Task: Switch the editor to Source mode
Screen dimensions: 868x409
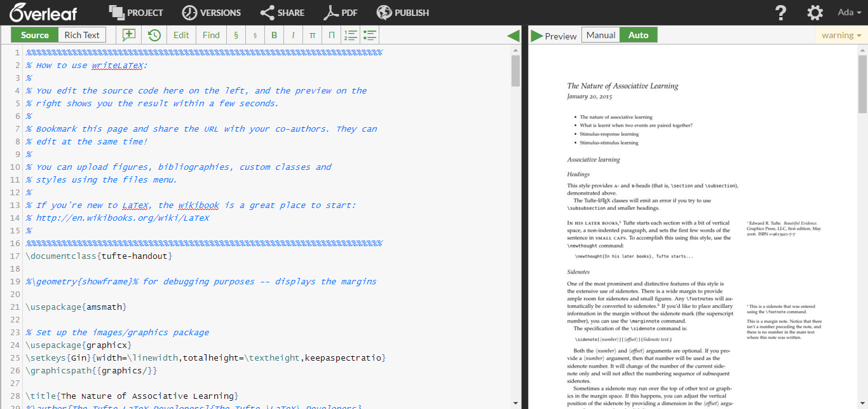Action: (35, 35)
